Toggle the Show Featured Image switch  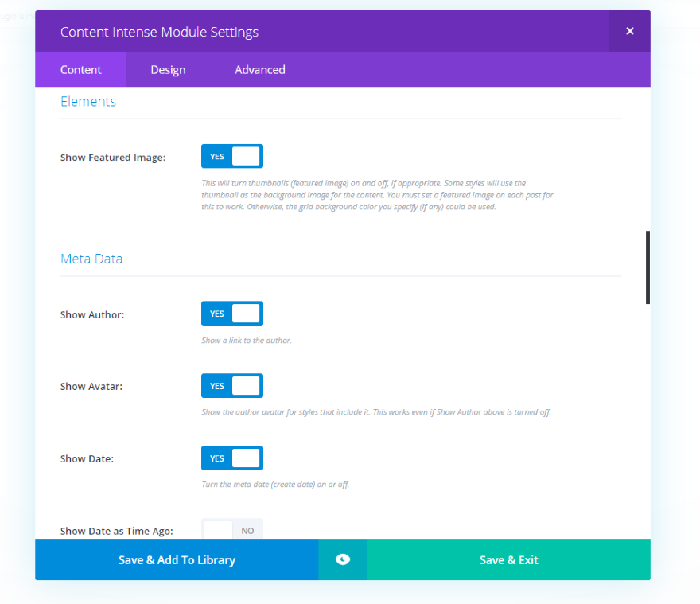click(x=232, y=156)
